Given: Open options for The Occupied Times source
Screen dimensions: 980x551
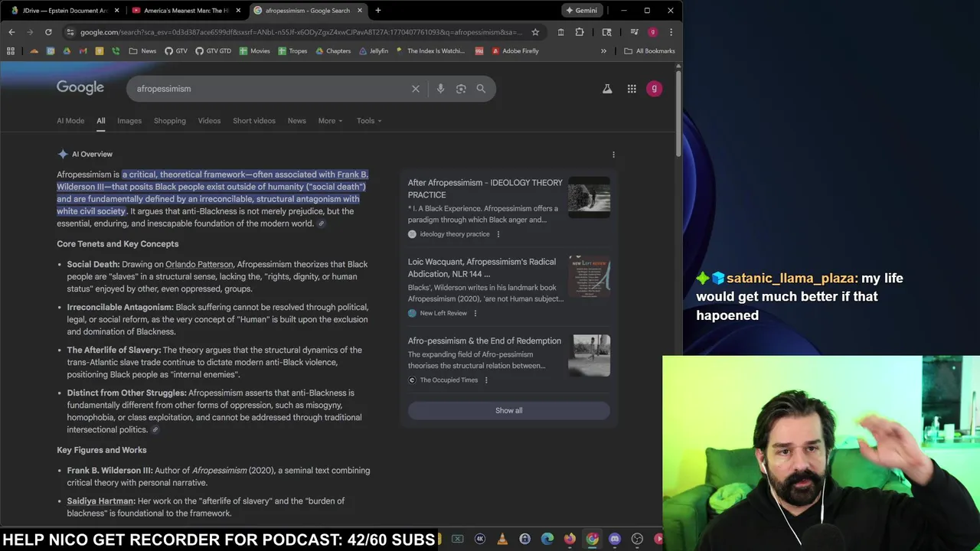Looking at the screenshot, I should [486, 380].
